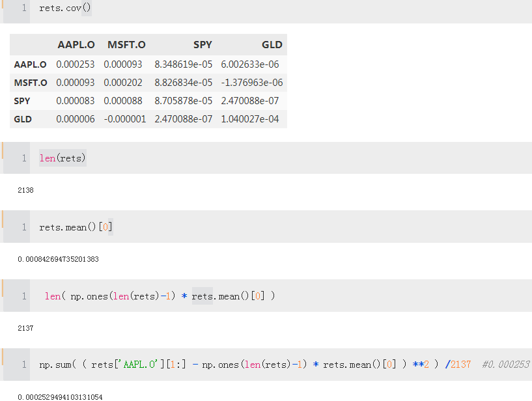532x401 pixels.
Task: Click the /2137 divisor in the code
Action: coord(458,365)
